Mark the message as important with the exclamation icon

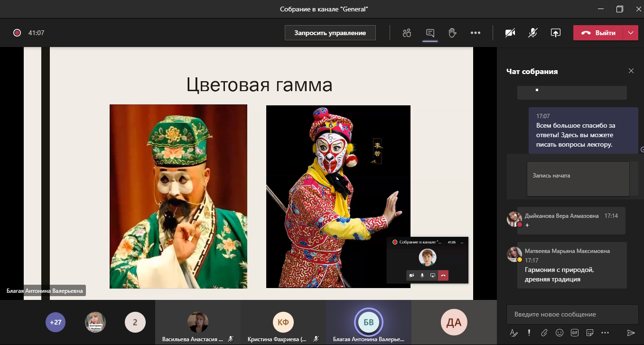529,333
